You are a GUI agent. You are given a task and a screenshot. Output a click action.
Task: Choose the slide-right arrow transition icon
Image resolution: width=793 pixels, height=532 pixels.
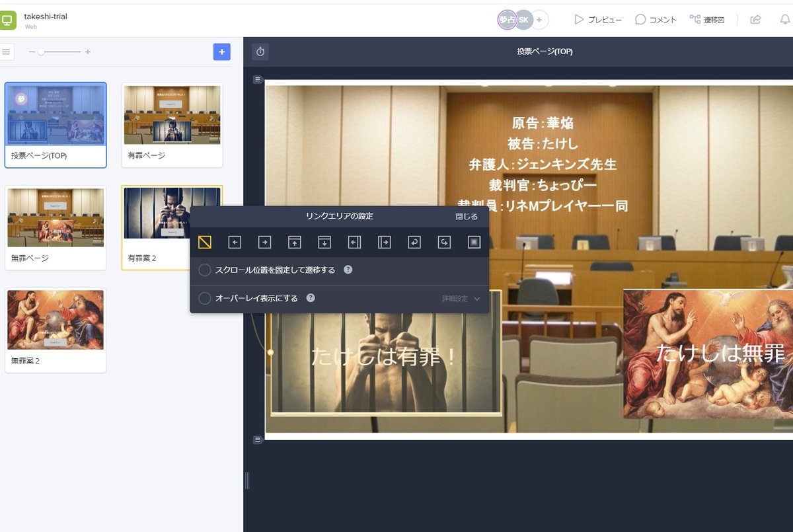[264, 243]
